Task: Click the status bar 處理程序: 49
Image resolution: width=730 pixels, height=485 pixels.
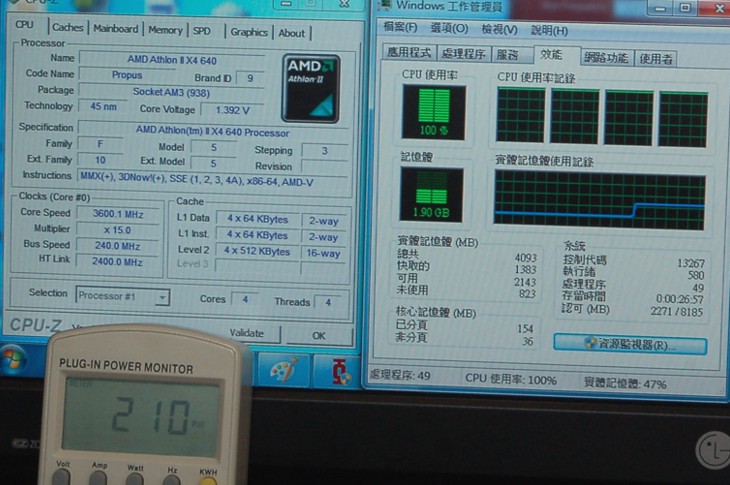Action: (x=400, y=376)
